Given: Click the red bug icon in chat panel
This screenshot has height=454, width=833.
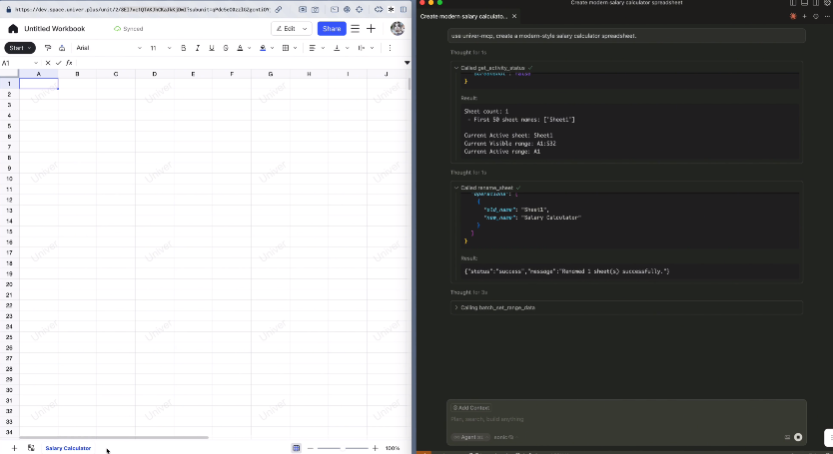Looking at the screenshot, I should coord(793,16).
